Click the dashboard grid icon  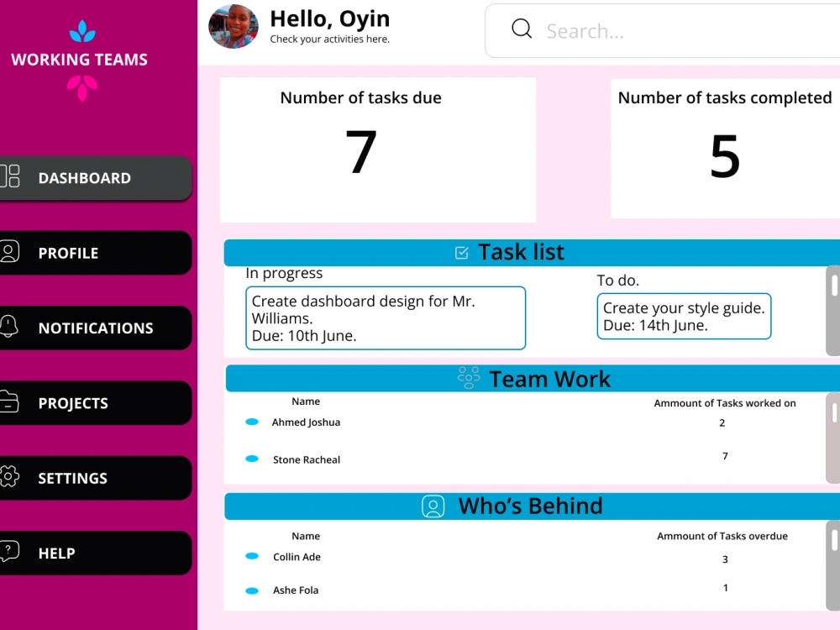click(x=9, y=176)
